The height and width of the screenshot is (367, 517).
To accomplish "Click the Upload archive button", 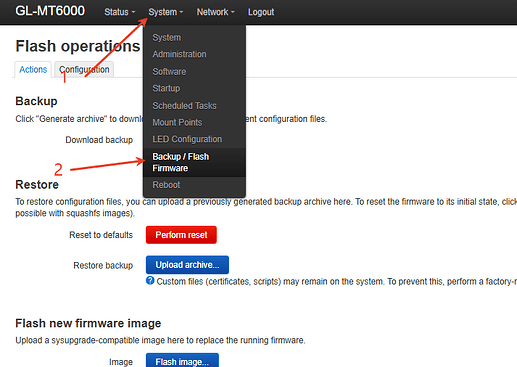I will coord(187,265).
